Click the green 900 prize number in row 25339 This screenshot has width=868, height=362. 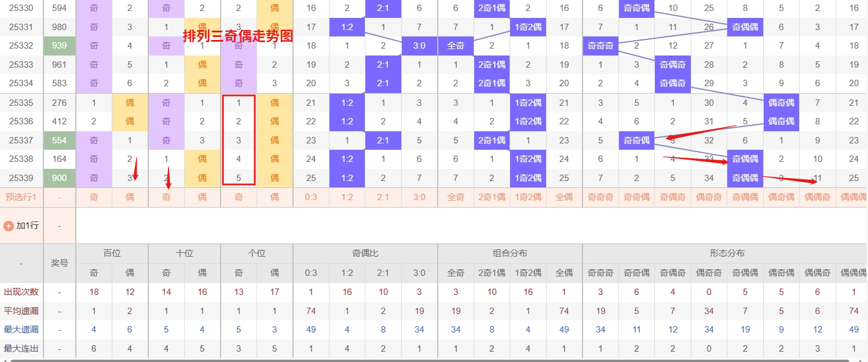pos(59,178)
